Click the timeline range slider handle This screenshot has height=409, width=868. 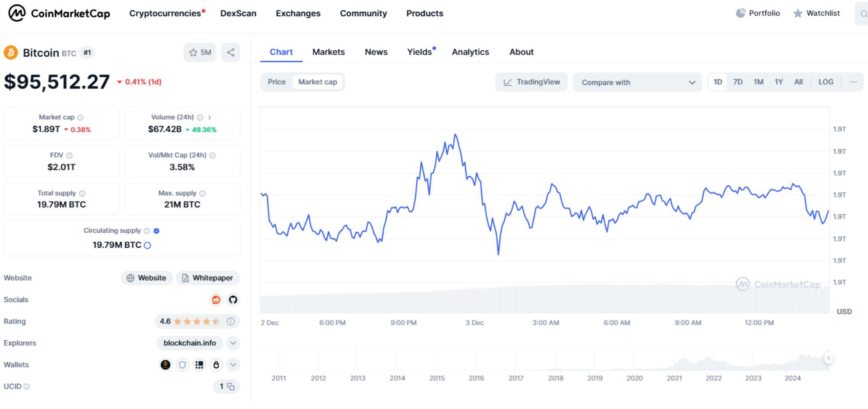(828, 358)
